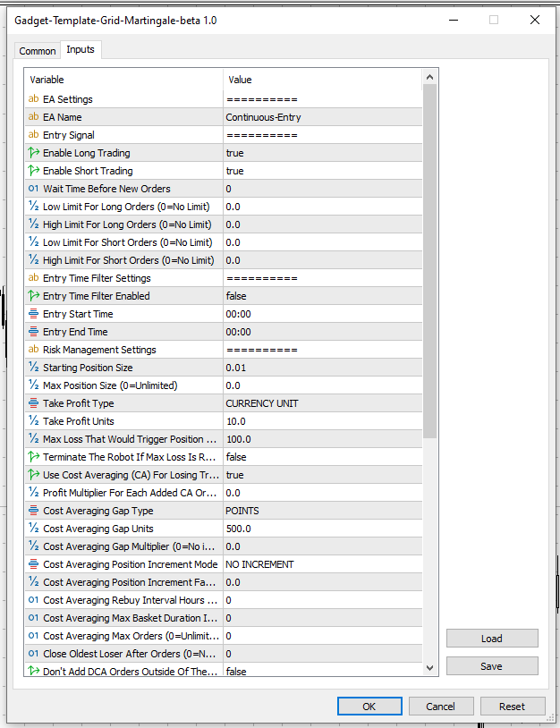Click the Reset button
560x728 pixels.
point(512,706)
